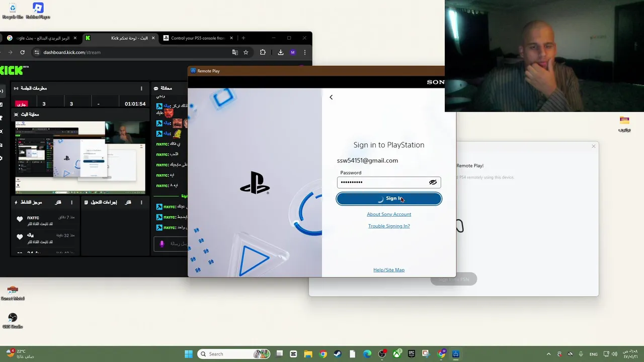
Task: Open activity feed panel three-dot menu
Action: [x=72, y=202]
